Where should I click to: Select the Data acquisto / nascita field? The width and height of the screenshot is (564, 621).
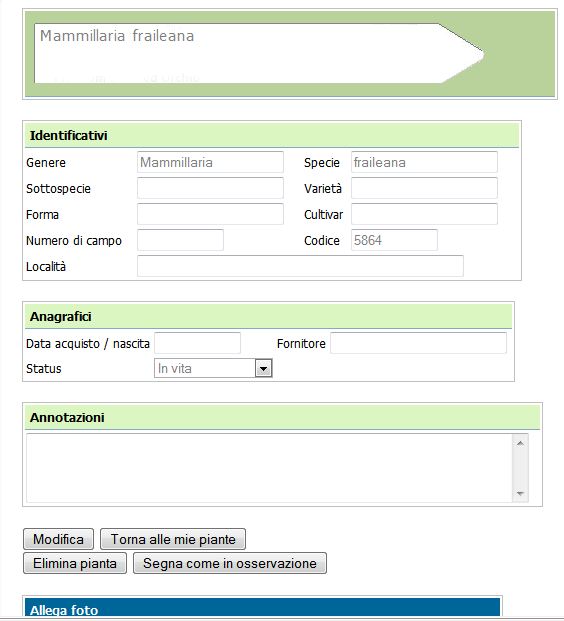click(x=197, y=343)
